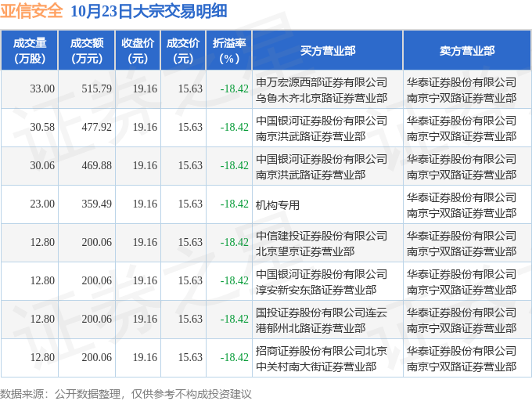The height and width of the screenshot is (401, 532).
Task: Select the 买方营业部 column header
Action: [x=328, y=51]
